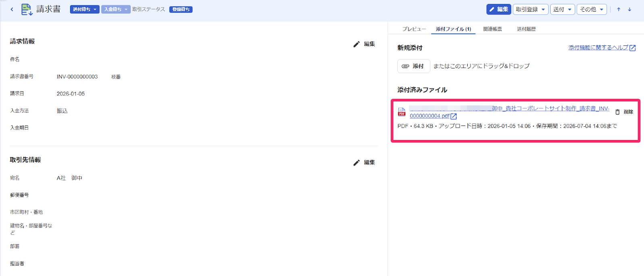
Task: Go back using the left chevron
Action: [x=12, y=9]
